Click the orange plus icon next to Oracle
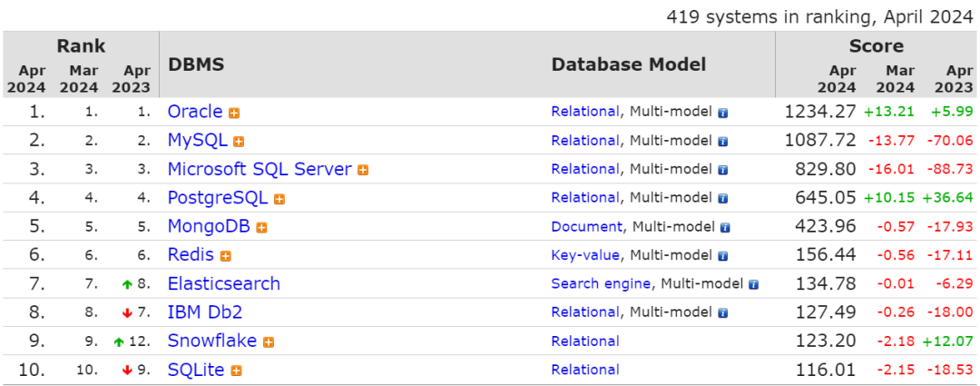Viewport: 980px width, 386px height. click(234, 114)
